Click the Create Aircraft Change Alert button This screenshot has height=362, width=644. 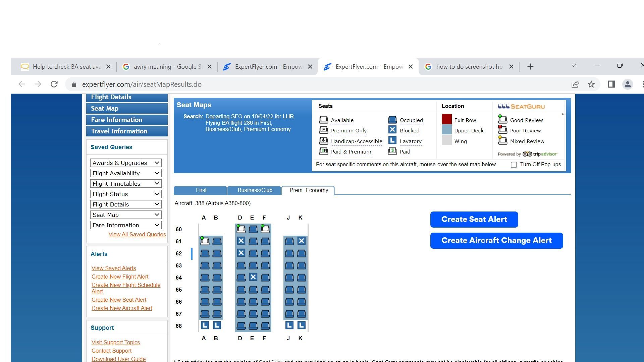coord(496,241)
